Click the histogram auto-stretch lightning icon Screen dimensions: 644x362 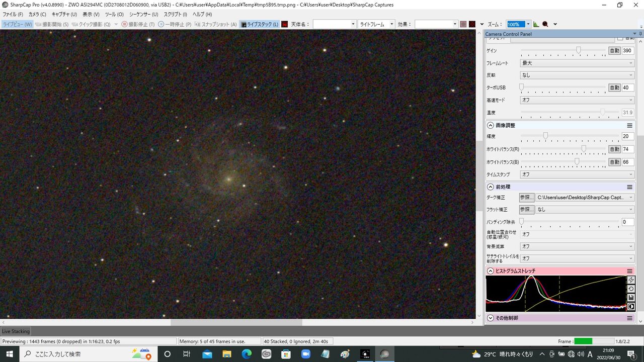click(631, 280)
